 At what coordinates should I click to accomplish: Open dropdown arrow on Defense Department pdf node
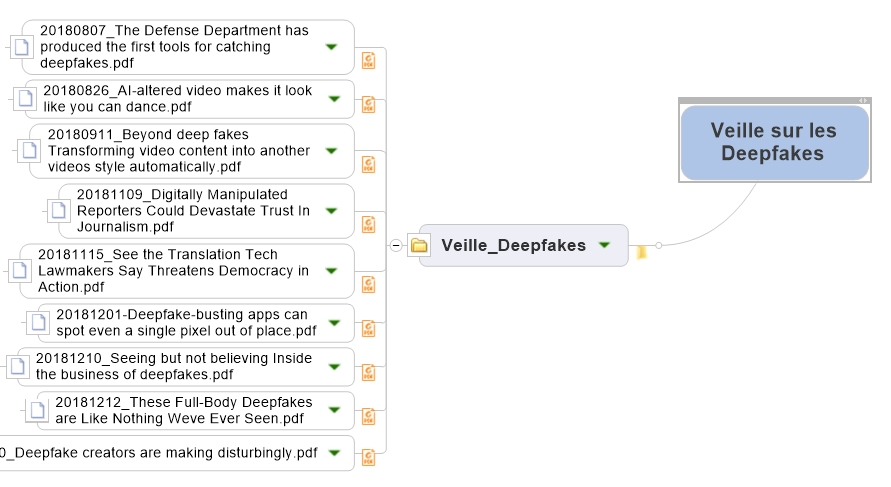coord(331,47)
